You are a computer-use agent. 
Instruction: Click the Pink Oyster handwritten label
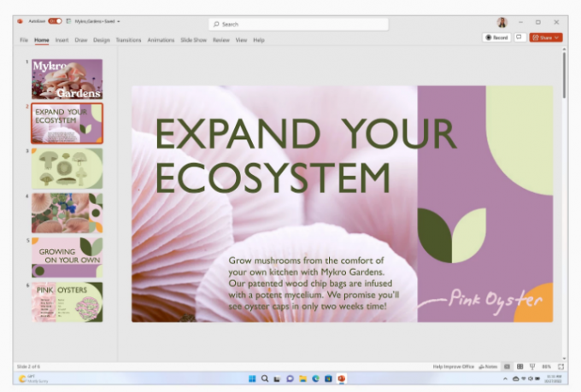pos(496,301)
